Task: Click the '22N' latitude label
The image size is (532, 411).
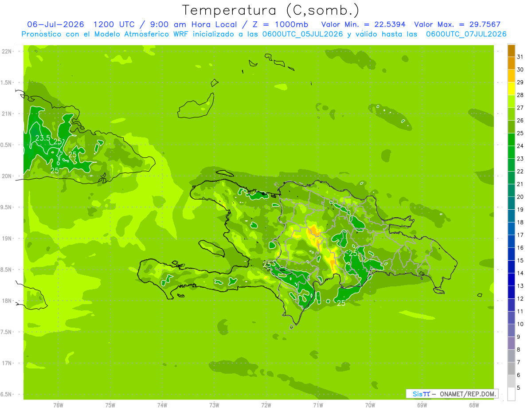Action: click(6, 51)
